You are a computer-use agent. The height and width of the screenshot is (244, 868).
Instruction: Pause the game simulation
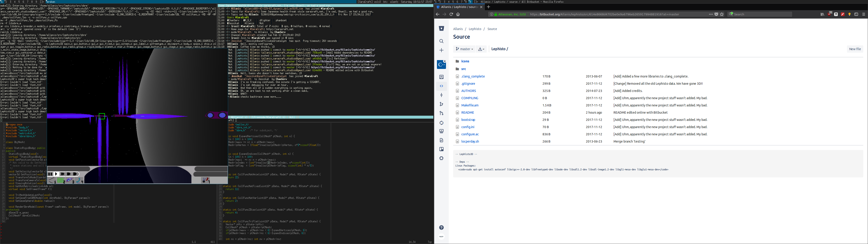pos(50,174)
